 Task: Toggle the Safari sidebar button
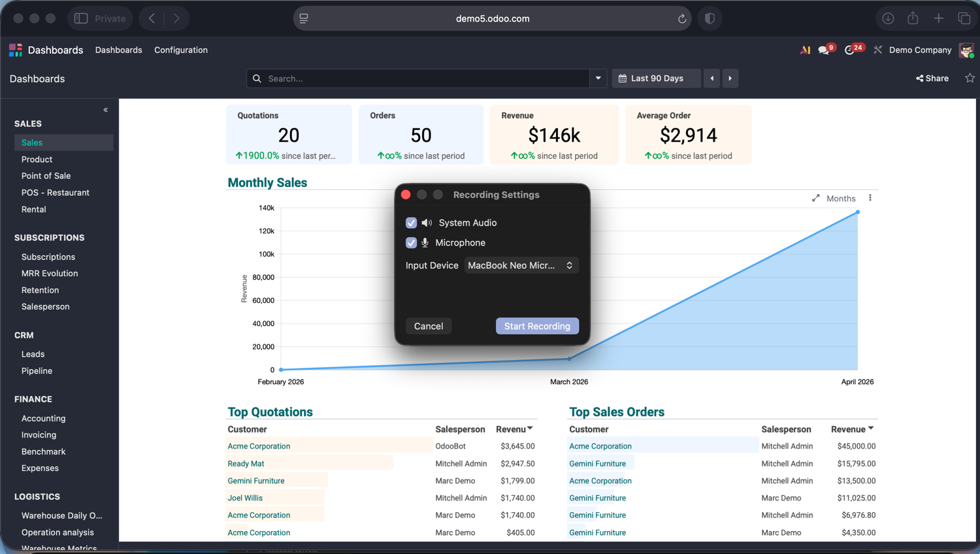click(x=81, y=18)
